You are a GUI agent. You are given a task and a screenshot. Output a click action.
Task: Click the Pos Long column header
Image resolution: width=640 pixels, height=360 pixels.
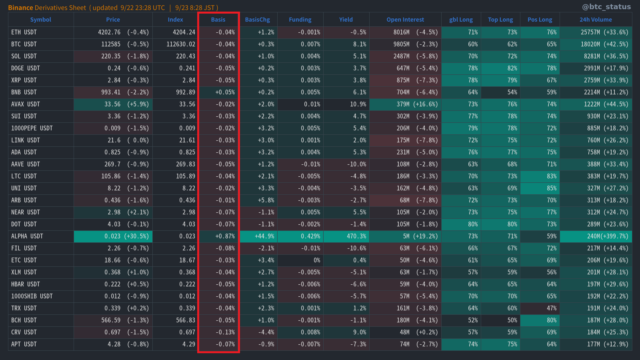pyautogui.click(x=540, y=20)
